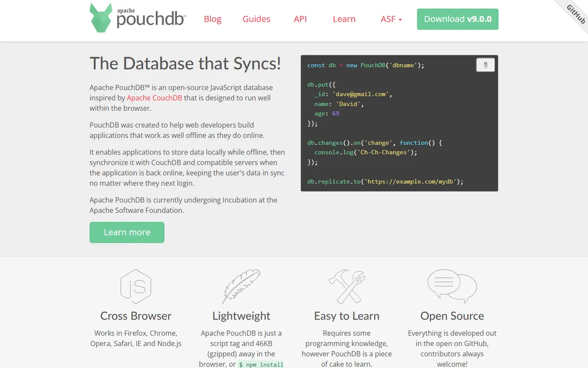Expand the ASF dropdown menu

click(x=391, y=19)
